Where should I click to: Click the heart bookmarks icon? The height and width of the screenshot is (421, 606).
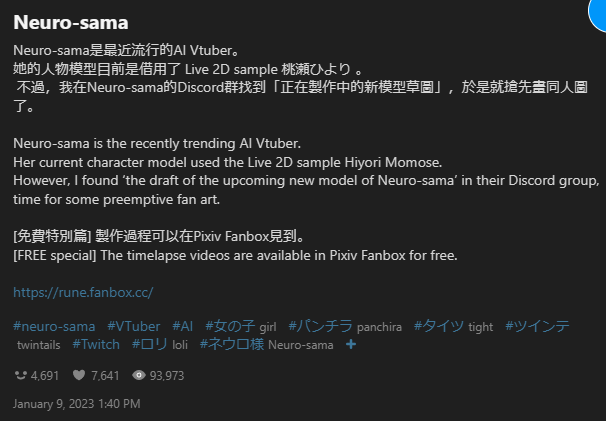[79, 376]
